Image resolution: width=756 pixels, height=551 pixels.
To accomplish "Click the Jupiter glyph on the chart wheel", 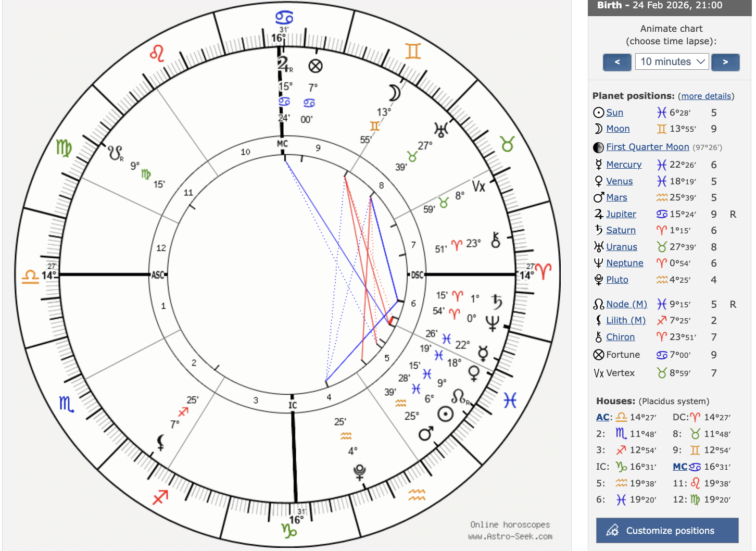I will click(284, 65).
